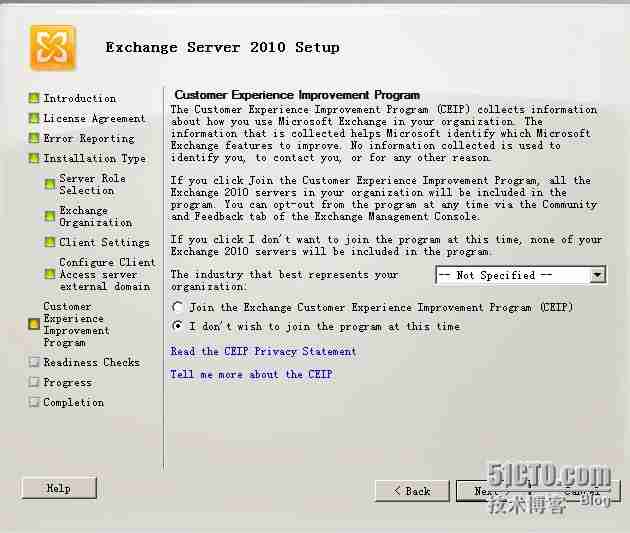Select the Progress step label
The height and width of the screenshot is (533, 630).
pos(68,382)
